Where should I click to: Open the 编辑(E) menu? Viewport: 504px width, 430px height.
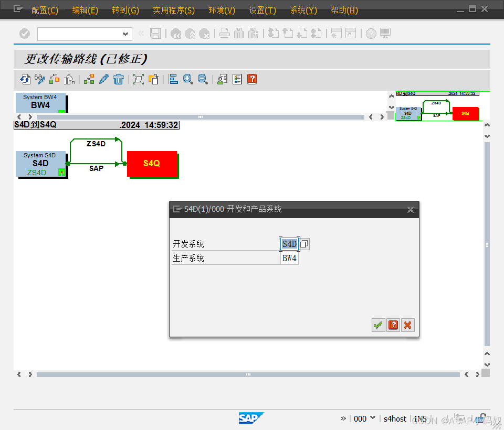pos(85,10)
